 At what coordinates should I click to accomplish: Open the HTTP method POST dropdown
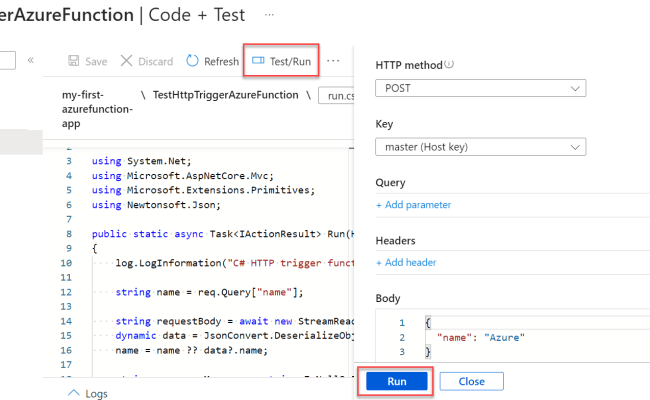(480, 88)
